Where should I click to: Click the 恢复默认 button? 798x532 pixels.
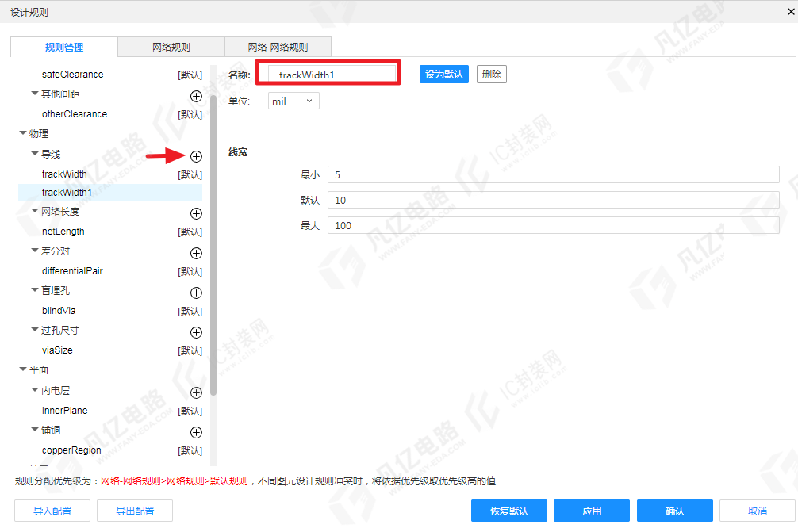coord(509,511)
